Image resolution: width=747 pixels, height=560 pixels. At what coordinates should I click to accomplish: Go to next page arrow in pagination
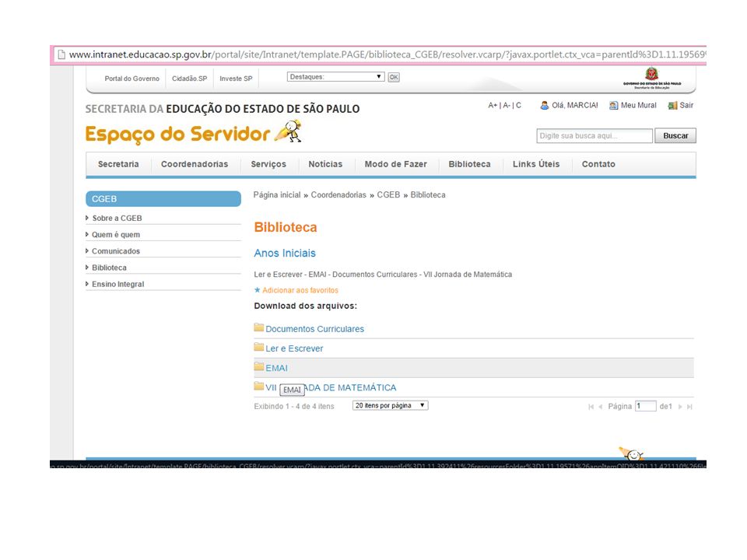(x=680, y=407)
